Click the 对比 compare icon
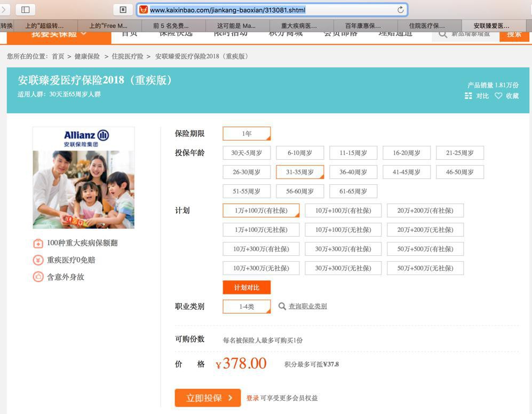 [x=468, y=96]
